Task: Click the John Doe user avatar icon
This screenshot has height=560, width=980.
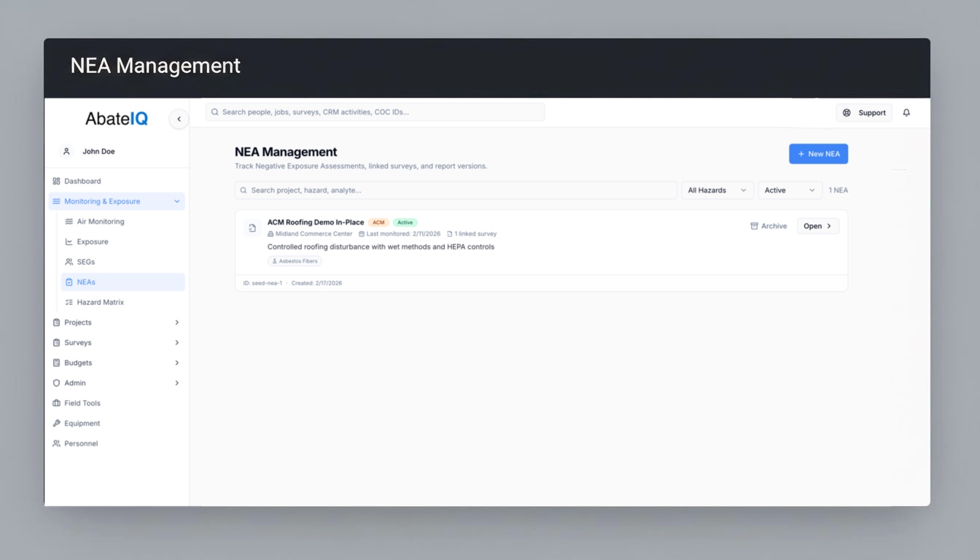Action: [x=66, y=152]
